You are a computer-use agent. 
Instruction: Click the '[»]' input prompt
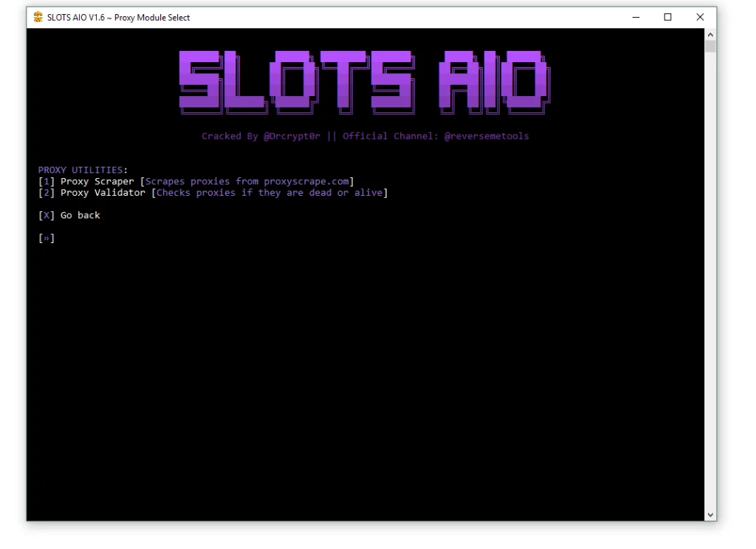pyautogui.click(x=47, y=238)
